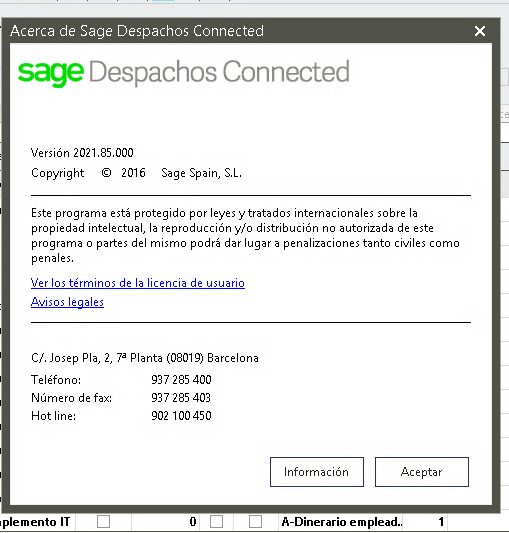Close the Acerca de Sage Despachos dialog
Image resolution: width=509 pixels, height=533 pixels.
[480, 31]
